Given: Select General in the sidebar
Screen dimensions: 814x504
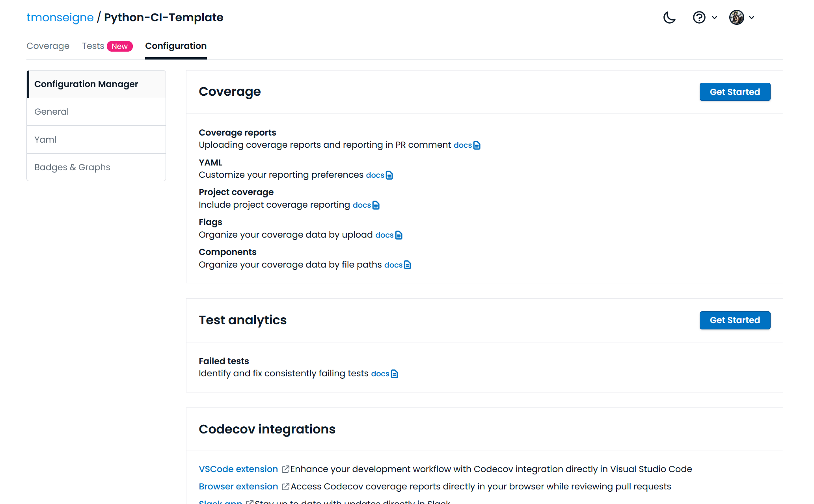Looking at the screenshot, I should pos(52,112).
